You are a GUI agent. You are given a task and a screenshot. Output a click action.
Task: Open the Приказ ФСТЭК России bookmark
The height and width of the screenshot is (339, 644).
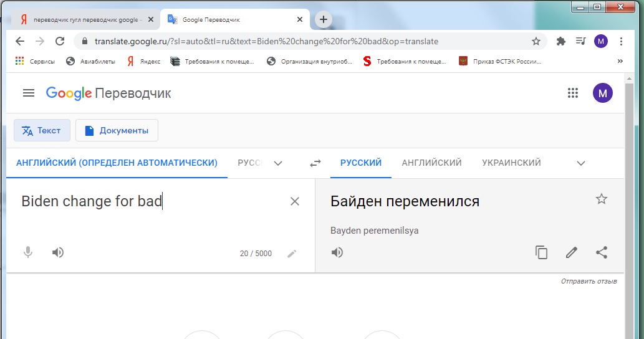(x=500, y=61)
